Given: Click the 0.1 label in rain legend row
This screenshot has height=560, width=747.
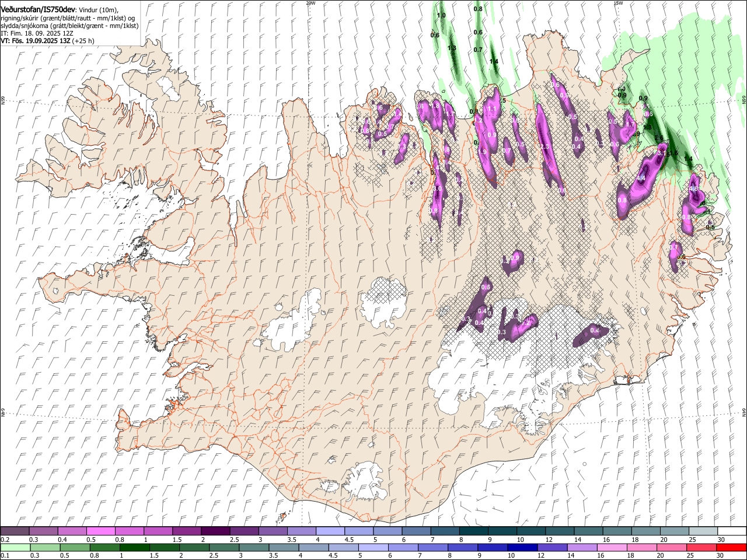Looking at the screenshot, I should point(5,556).
